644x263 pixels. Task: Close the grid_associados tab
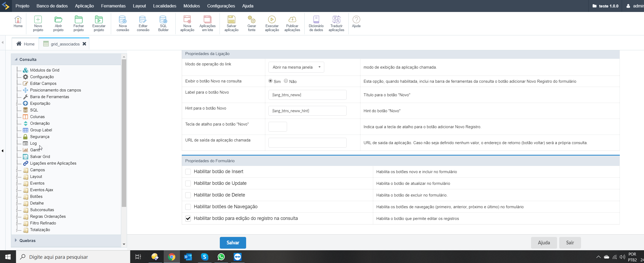(84, 44)
